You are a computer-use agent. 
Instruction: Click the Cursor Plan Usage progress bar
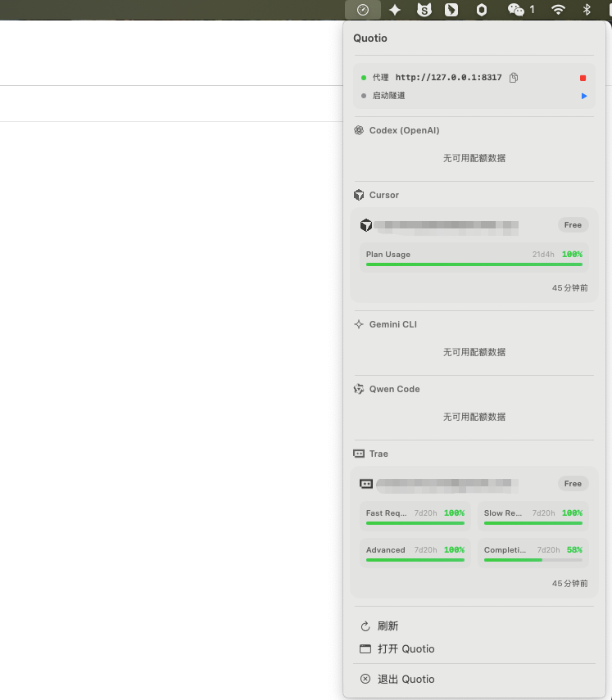tap(474, 264)
